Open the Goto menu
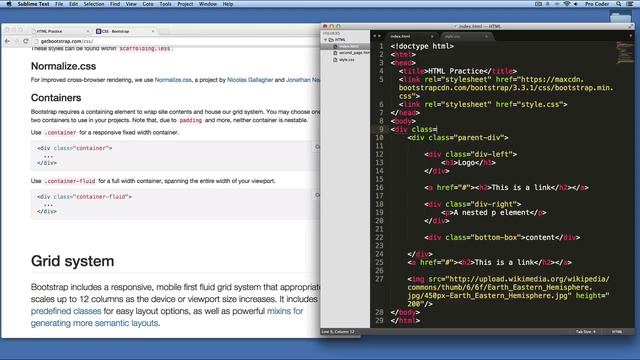The width and height of the screenshot is (640, 360). tap(148, 4)
